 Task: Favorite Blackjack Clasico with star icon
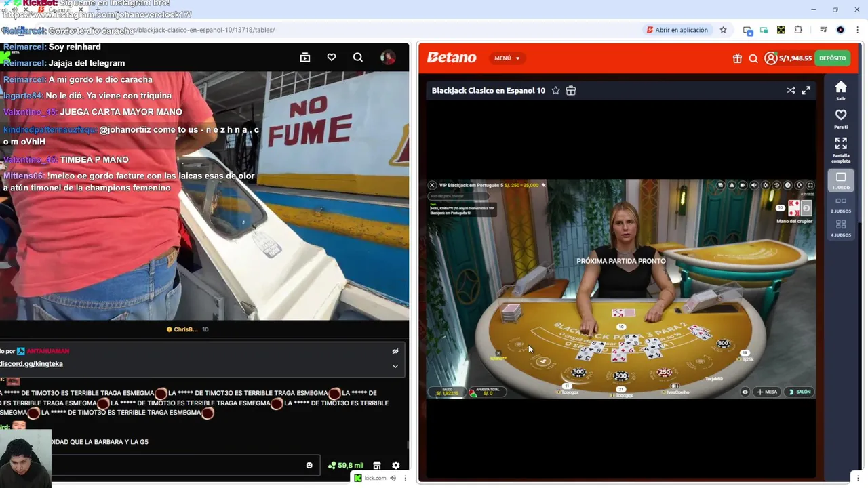tap(556, 90)
